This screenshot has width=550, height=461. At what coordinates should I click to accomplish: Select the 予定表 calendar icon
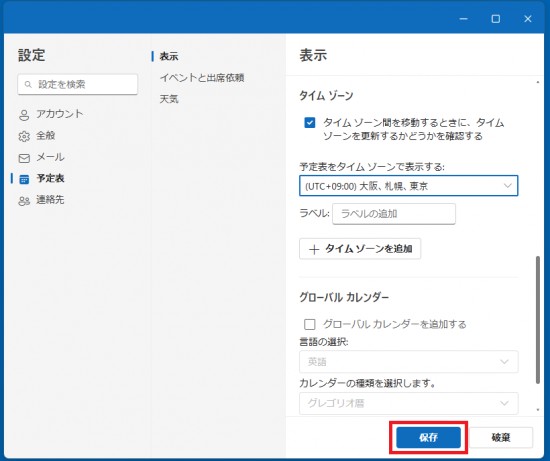(x=24, y=179)
